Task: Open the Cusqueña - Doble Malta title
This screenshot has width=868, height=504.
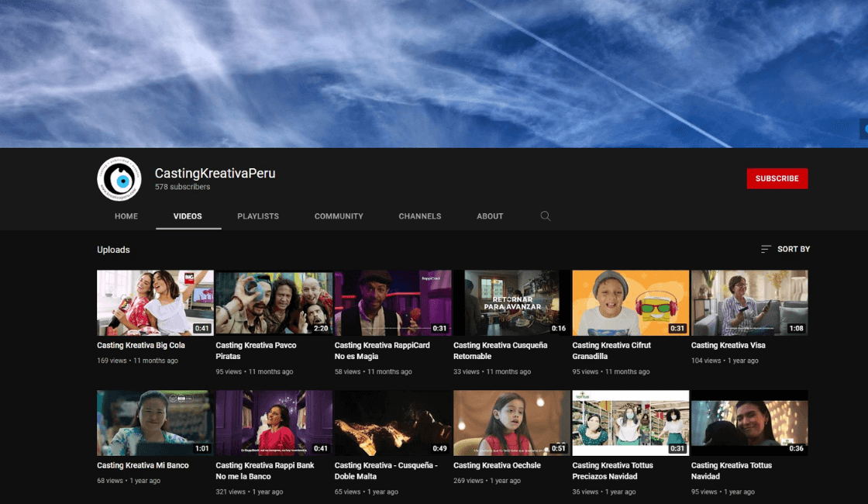Action: pos(386,471)
